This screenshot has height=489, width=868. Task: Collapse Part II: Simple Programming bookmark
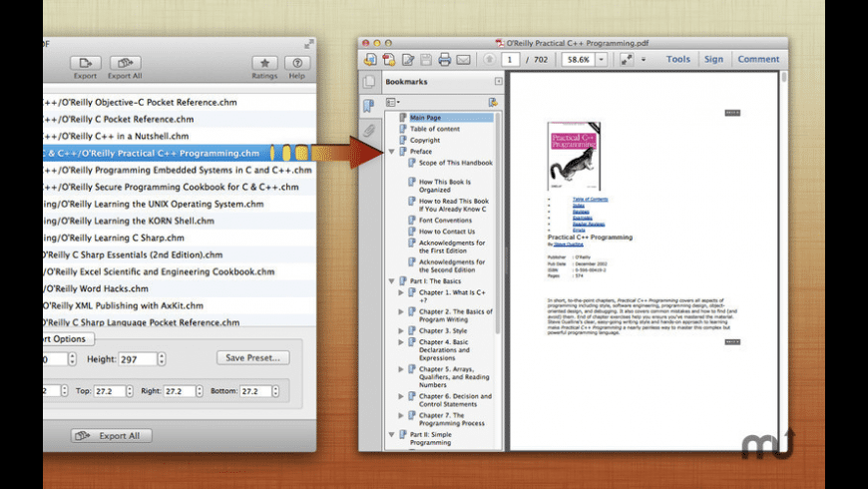tap(392, 435)
